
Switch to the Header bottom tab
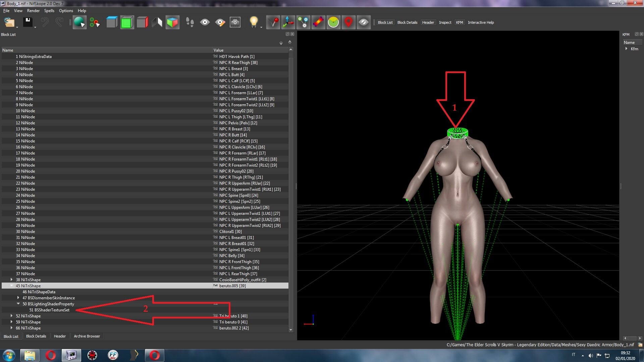pyautogui.click(x=60, y=336)
